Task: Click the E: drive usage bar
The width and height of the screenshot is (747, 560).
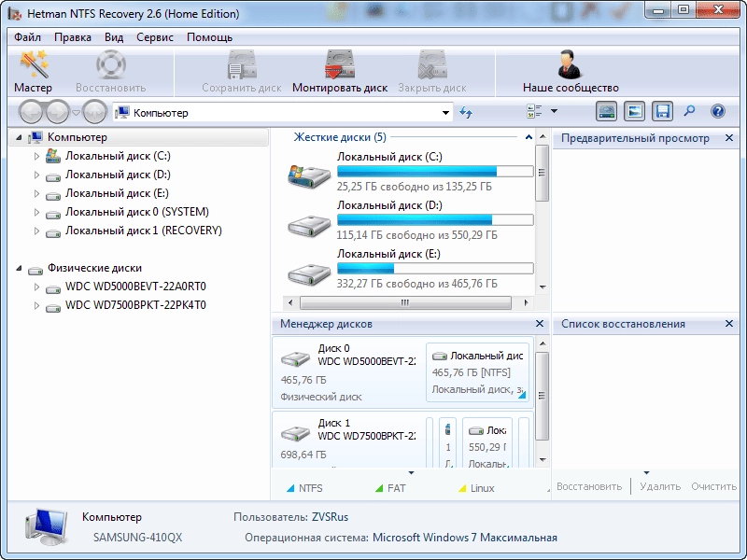Action: pyautogui.click(x=435, y=268)
